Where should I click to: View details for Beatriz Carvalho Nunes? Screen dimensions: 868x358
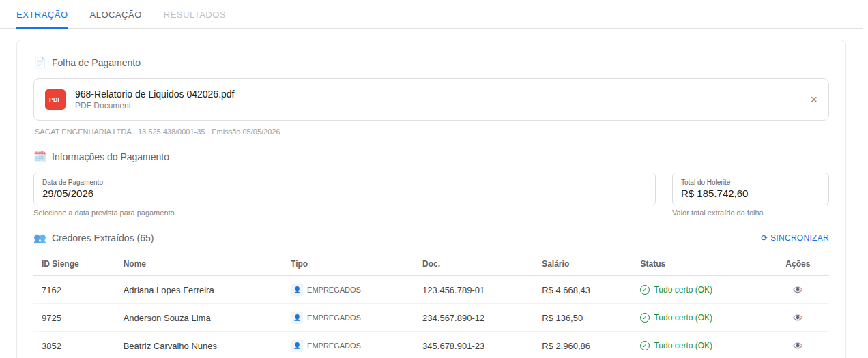click(798, 346)
